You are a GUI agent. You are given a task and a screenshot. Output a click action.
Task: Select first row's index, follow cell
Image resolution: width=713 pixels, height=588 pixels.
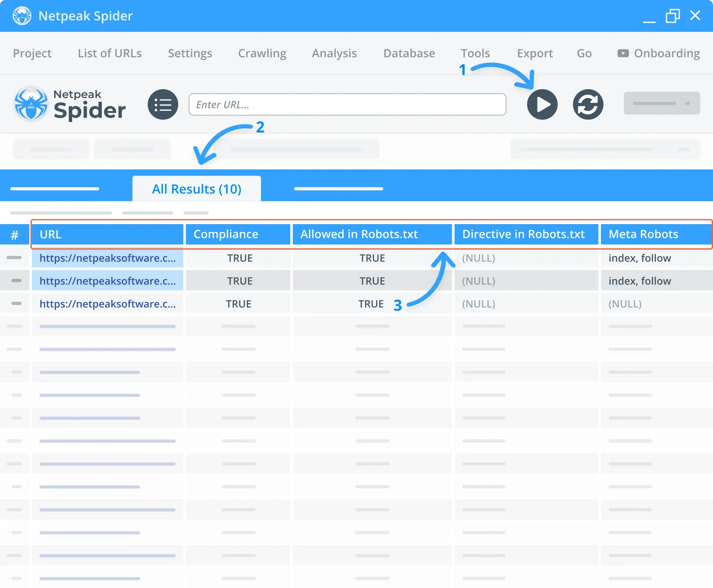(657, 258)
